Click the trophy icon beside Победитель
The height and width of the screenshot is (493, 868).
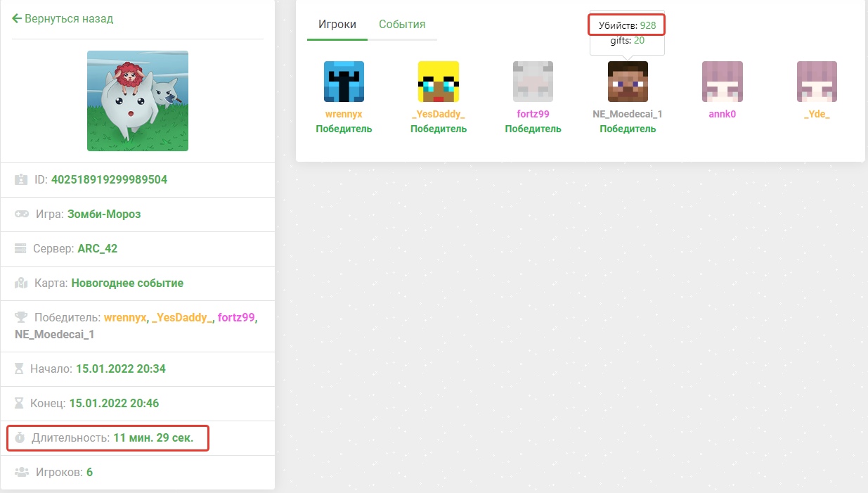(21, 318)
